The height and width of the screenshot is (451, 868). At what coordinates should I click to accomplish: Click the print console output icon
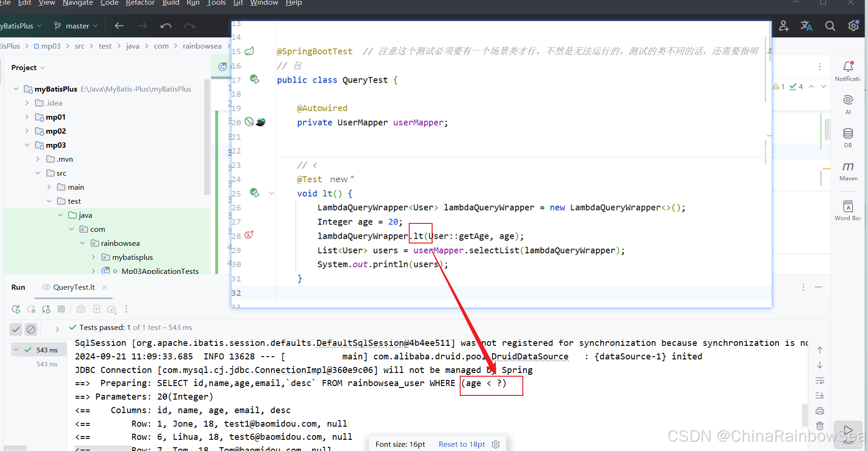[820, 411]
